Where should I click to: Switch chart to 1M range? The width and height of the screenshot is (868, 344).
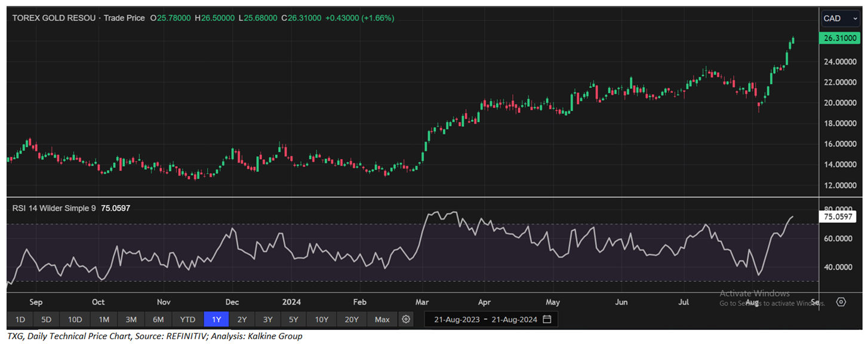click(x=104, y=320)
